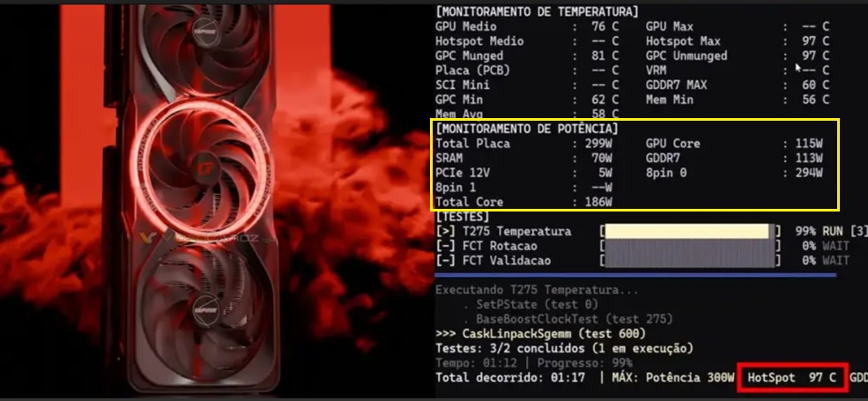Click the BaseBoostClockTest (test 275) log line

[x=568, y=320]
